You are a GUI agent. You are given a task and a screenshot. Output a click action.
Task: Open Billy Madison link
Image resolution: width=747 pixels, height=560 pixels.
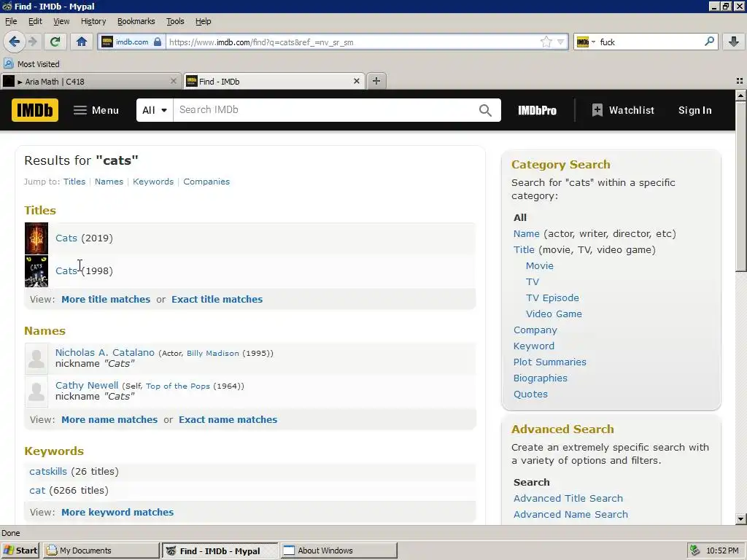(212, 354)
